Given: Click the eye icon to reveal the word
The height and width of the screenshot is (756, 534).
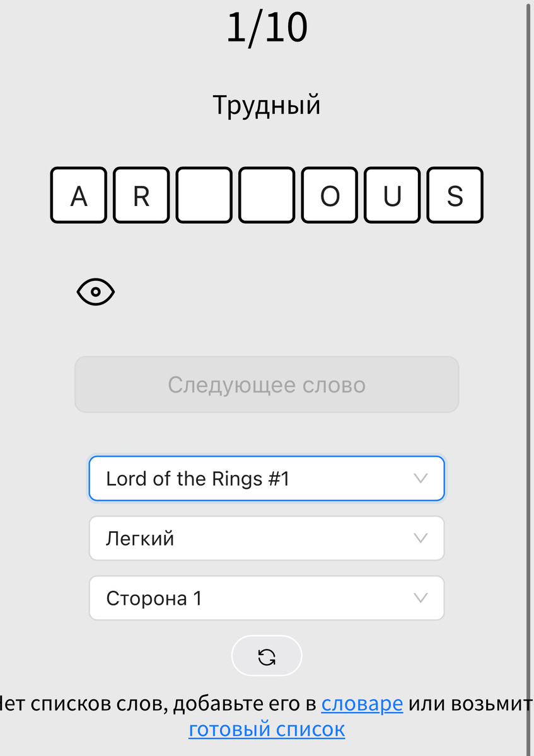Looking at the screenshot, I should 96,291.
